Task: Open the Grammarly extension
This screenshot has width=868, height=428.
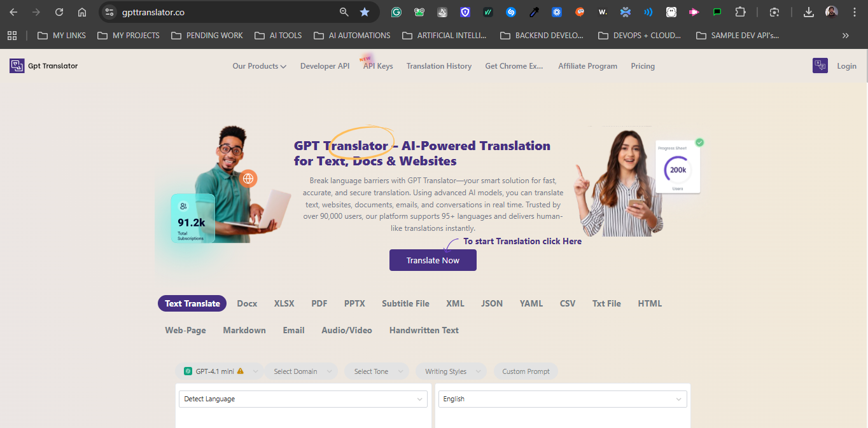Action: (x=396, y=12)
